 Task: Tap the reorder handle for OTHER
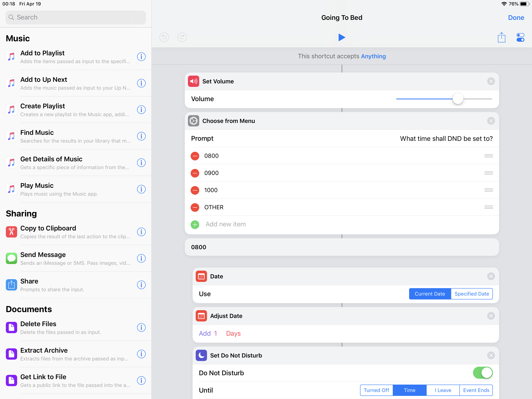[x=488, y=207]
